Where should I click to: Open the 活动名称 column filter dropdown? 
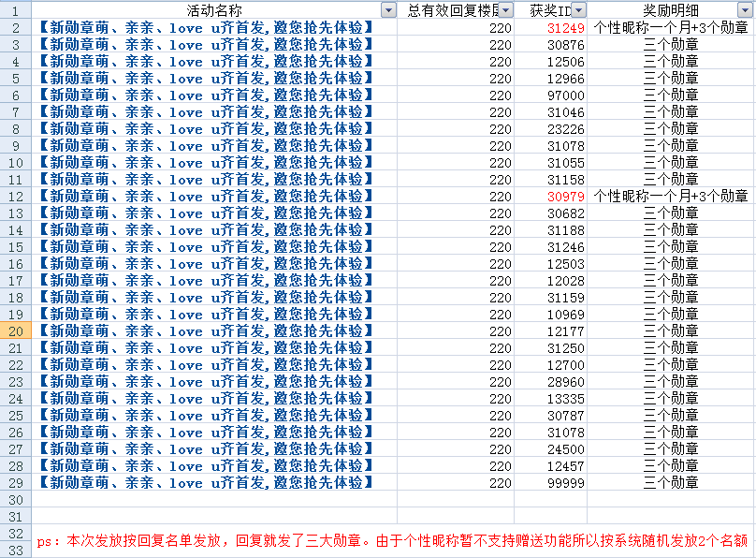389,10
